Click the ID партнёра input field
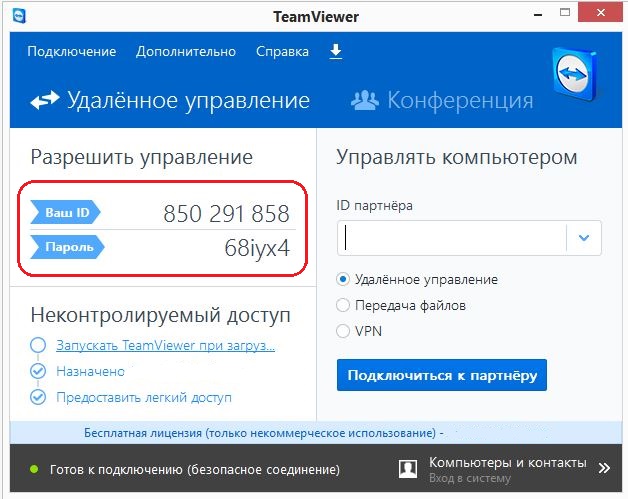Viewport: 628px width, 499px height. (452, 238)
